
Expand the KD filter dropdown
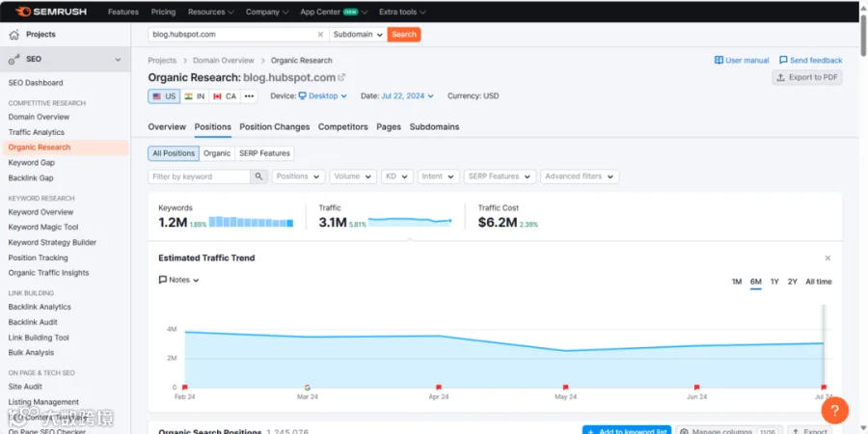point(397,176)
